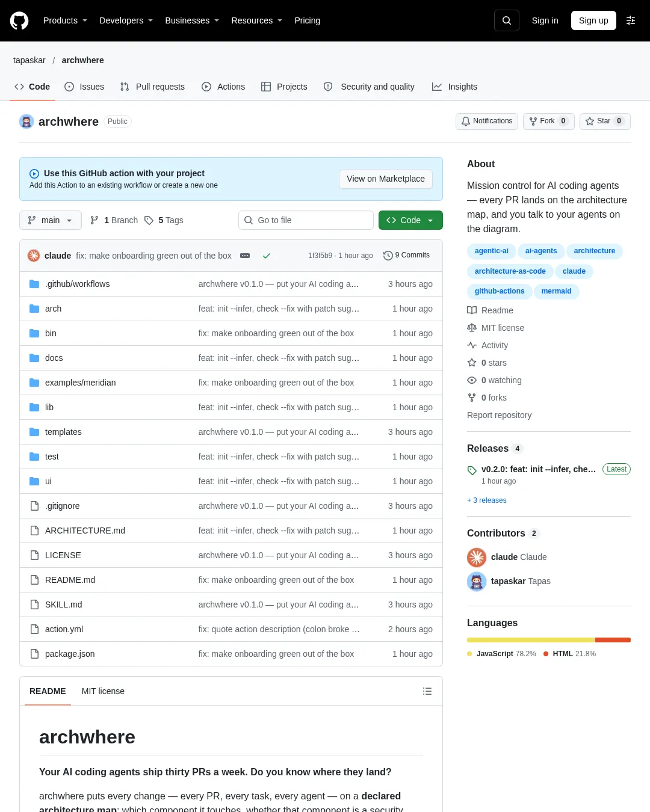Viewport: 650px width, 812px height.
Task: Open the ARCHITECTURE.md file
Action: pyautogui.click(x=85, y=531)
